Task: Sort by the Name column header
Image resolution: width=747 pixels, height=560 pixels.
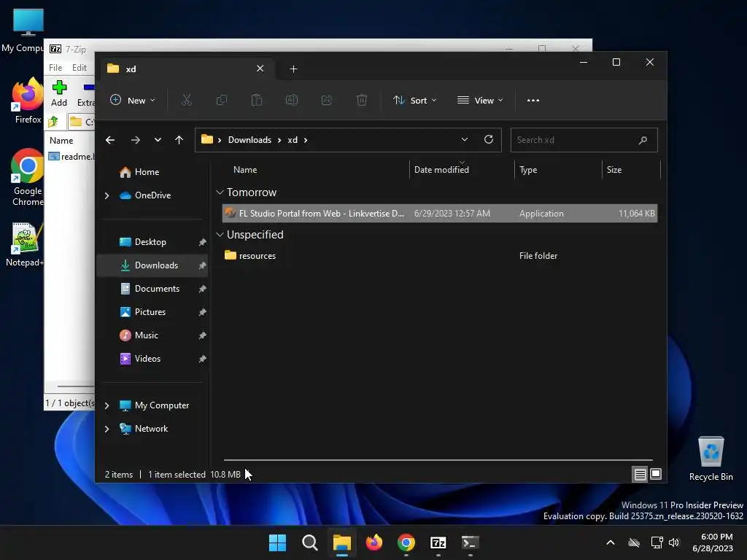Action: tap(245, 170)
